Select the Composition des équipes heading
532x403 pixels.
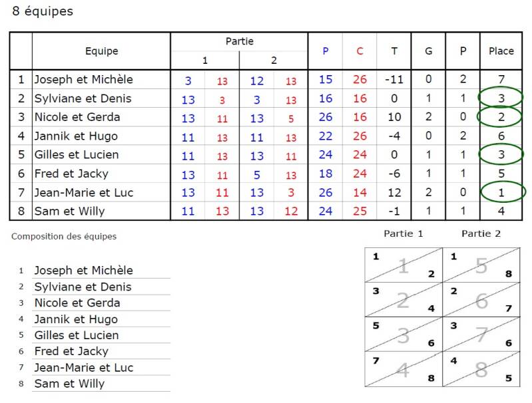[x=64, y=236]
